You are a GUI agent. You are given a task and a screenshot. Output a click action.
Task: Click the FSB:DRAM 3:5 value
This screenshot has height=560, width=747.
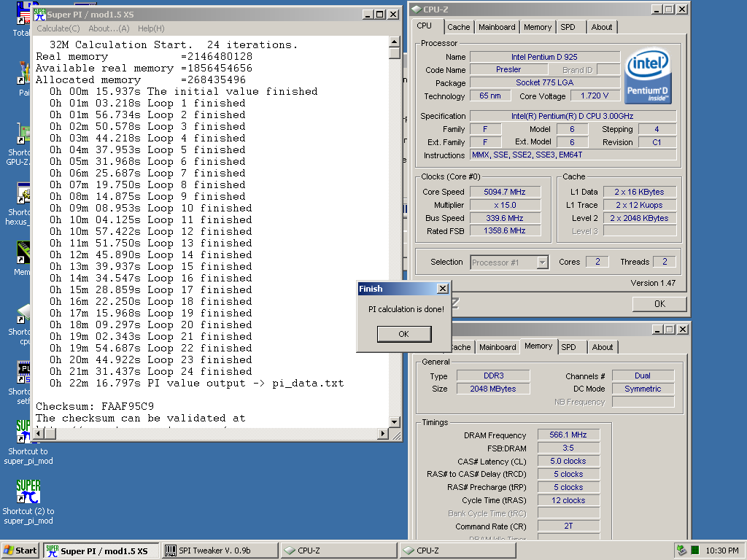[x=568, y=448]
